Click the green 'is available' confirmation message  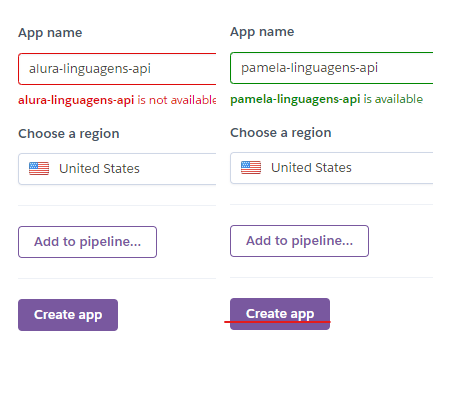[327, 99]
